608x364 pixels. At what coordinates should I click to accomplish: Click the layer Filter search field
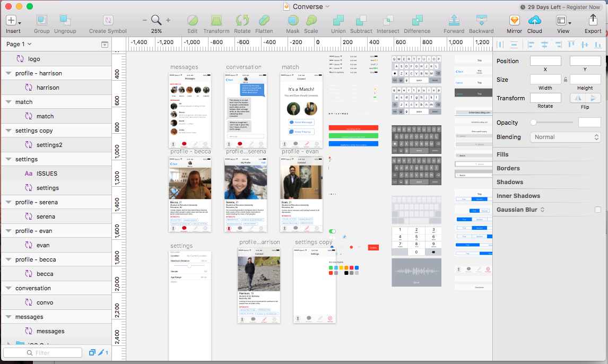pos(42,352)
